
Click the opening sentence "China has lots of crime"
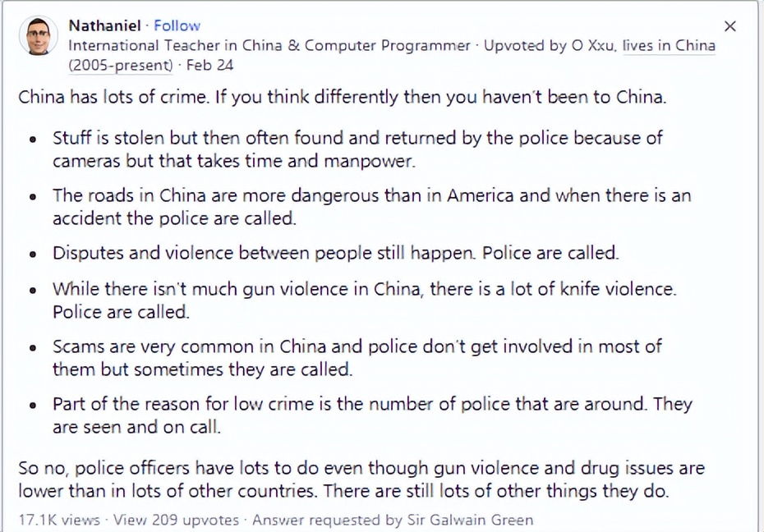pyautogui.click(x=342, y=97)
